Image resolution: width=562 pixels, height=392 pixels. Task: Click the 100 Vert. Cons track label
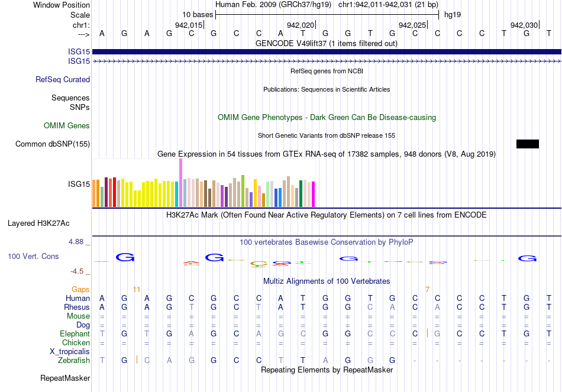pyautogui.click(x=33, y=256)
